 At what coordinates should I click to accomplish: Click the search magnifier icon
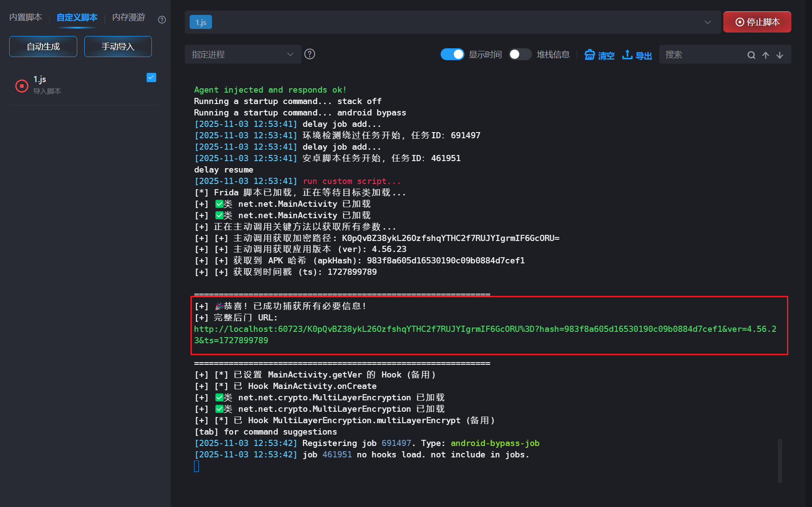point(751,55)
